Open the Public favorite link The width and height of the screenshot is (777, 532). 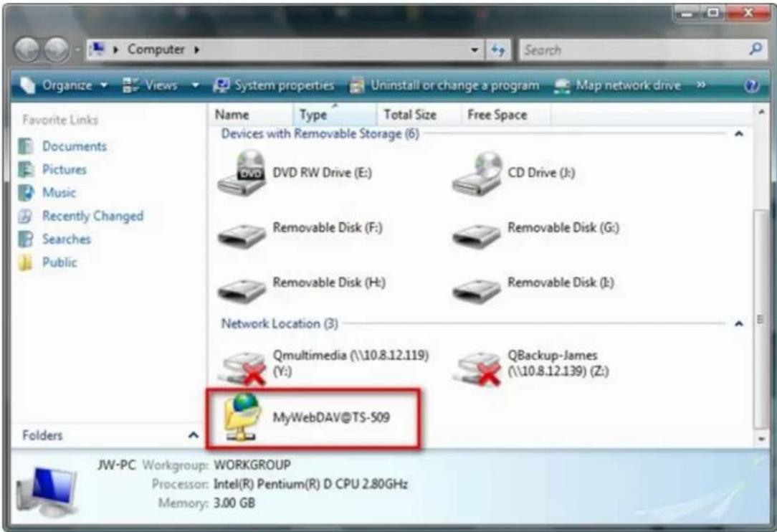[59, 262]
